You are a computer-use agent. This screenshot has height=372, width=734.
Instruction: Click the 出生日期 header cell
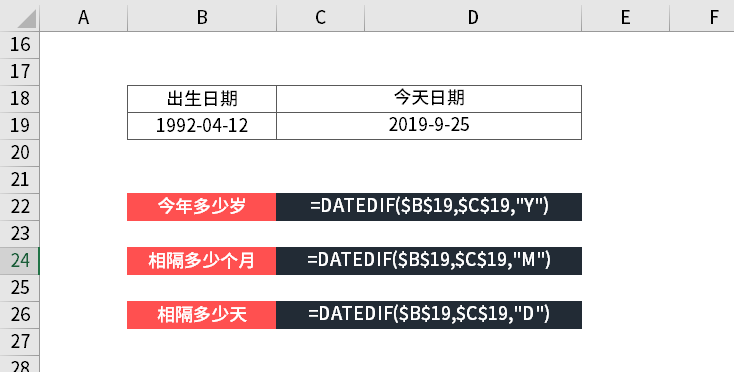coord(202,99)
